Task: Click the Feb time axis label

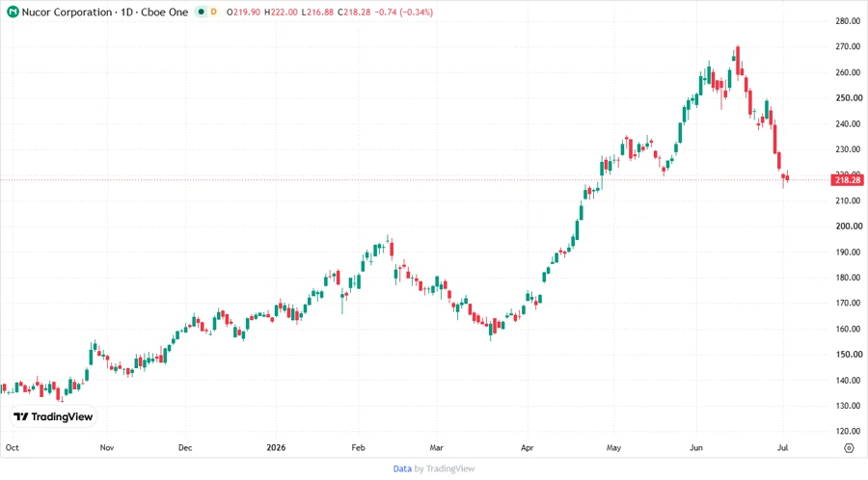Action: 358,447
